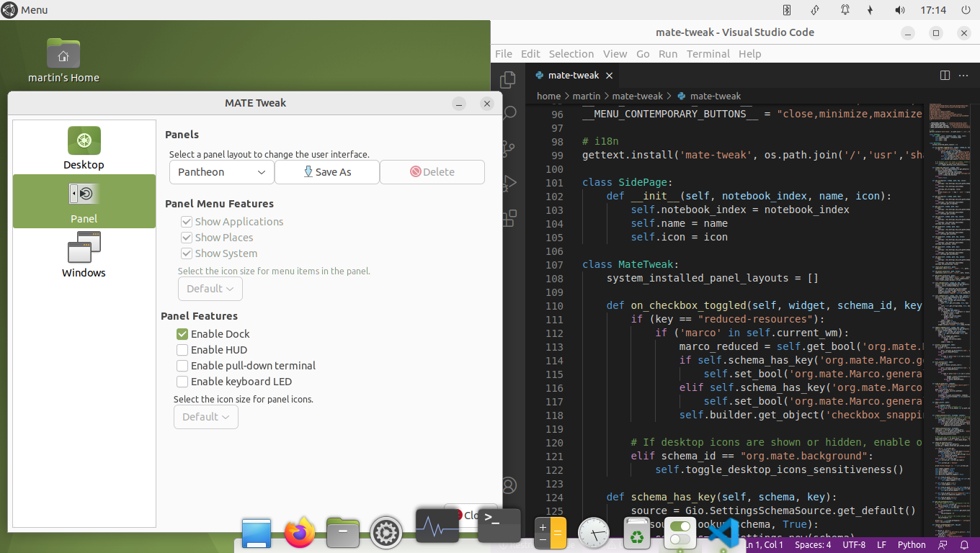
Task: Open the Search view in VS Code activity bar
Action: point(509,113)
